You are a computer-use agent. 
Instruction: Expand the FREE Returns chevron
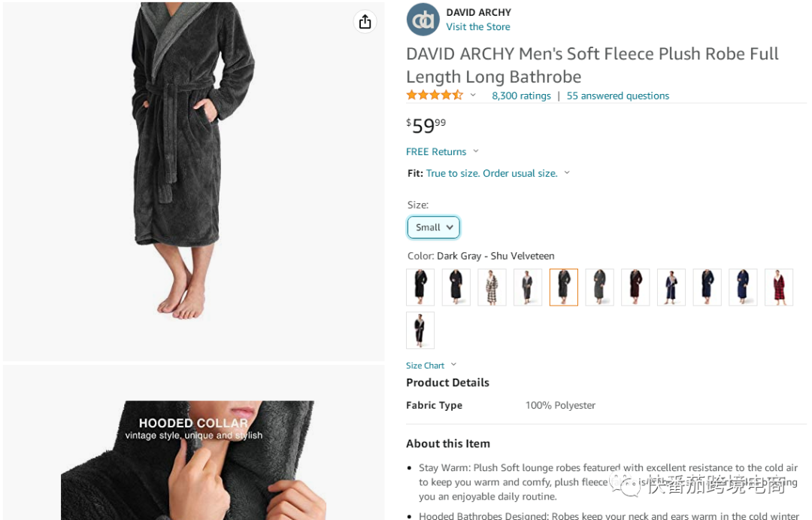point(476,151)
